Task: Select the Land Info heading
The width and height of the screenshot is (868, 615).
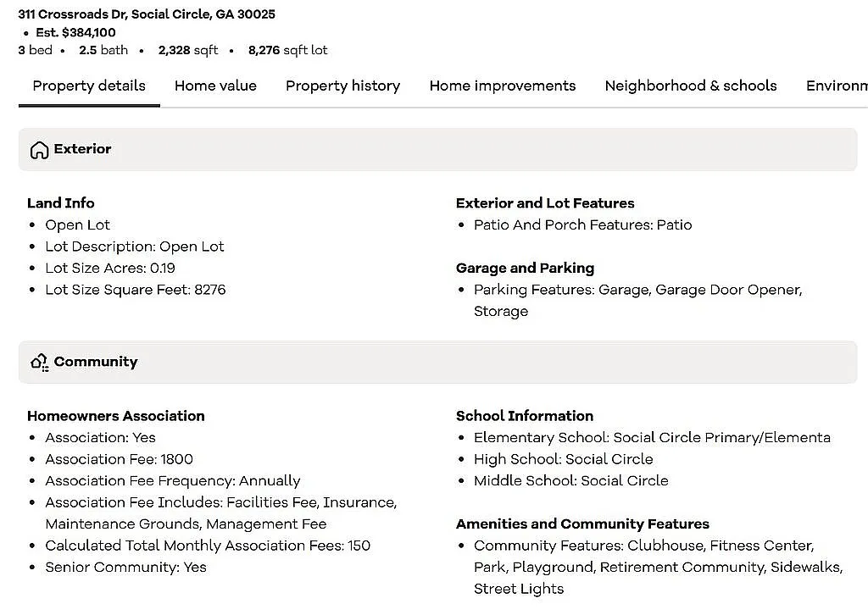Action: pos(61,203)
